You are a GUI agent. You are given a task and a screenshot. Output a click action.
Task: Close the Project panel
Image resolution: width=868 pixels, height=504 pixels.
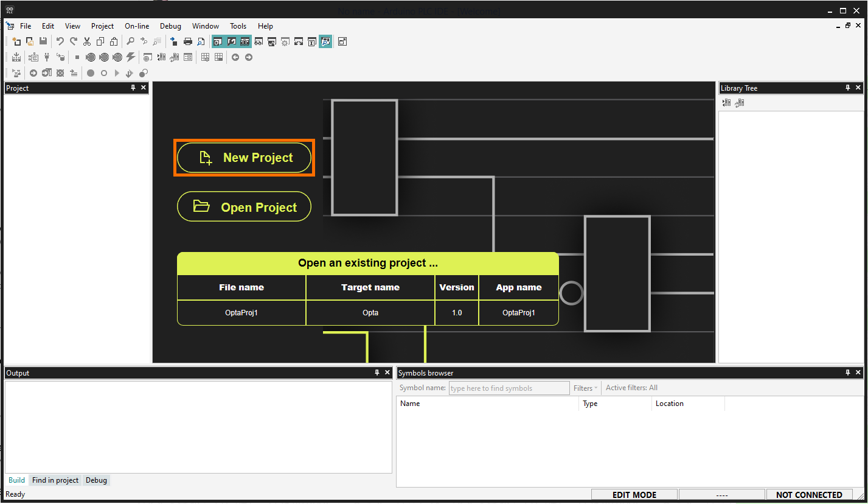pyautogui.click(x=144, y=88)
